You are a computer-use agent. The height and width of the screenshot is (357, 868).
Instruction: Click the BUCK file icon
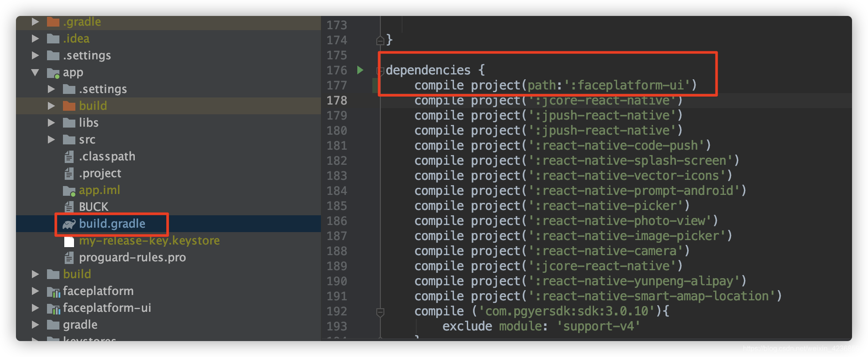69,207
